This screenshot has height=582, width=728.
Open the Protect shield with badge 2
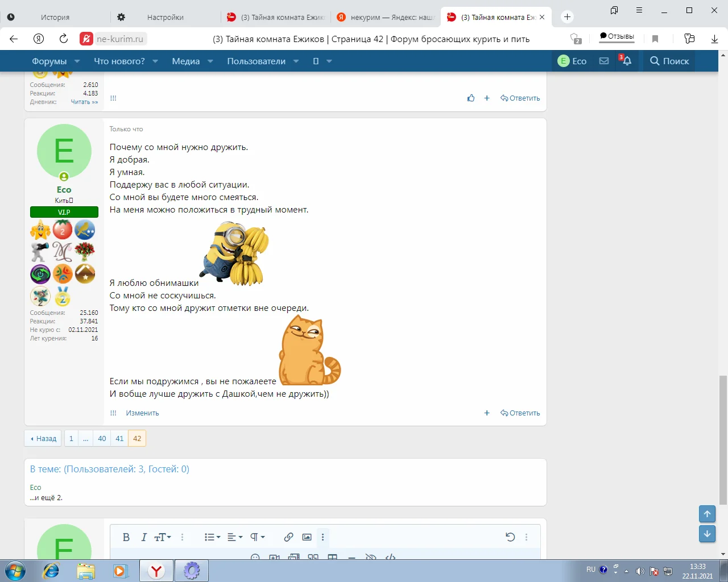click(x=576, y=39)
